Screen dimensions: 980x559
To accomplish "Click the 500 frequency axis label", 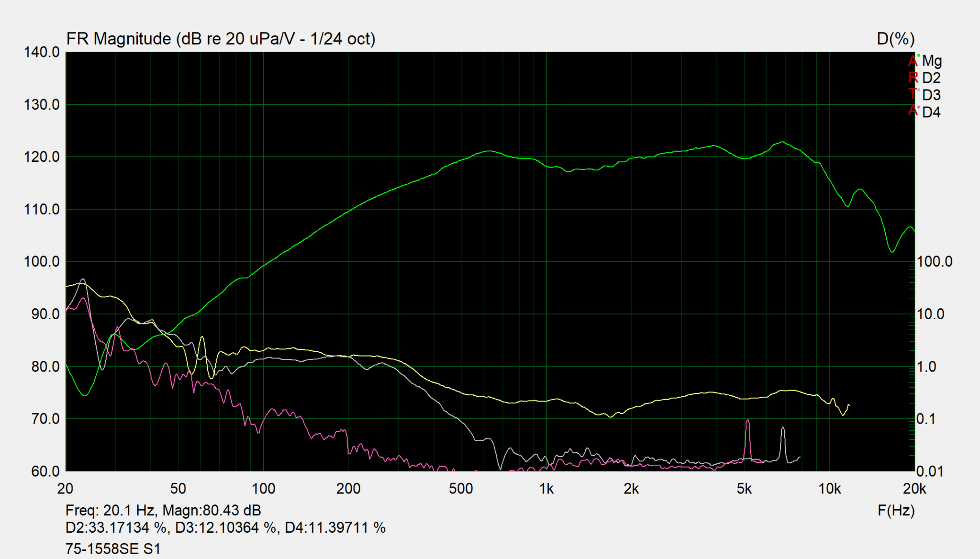I will point(461,489).
